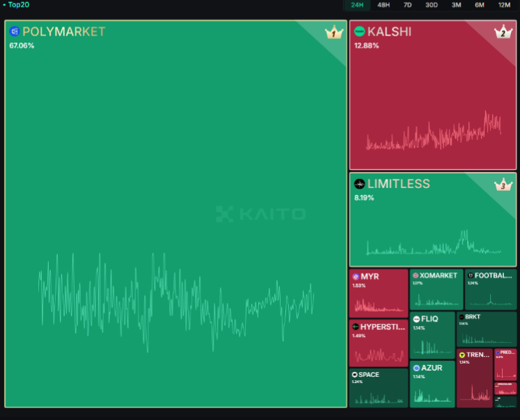Click the AZUR sparkline chart
520x420 pixels.
tap(432, 396)
